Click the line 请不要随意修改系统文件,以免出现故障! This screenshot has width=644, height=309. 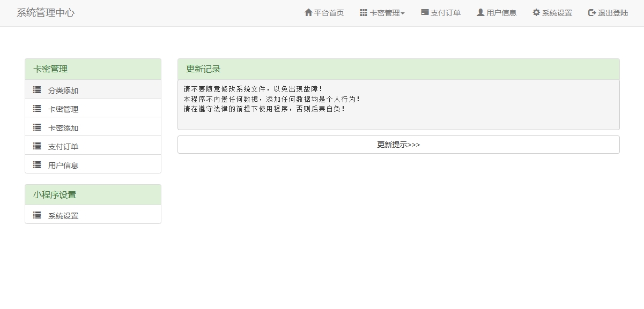point(253,89)
